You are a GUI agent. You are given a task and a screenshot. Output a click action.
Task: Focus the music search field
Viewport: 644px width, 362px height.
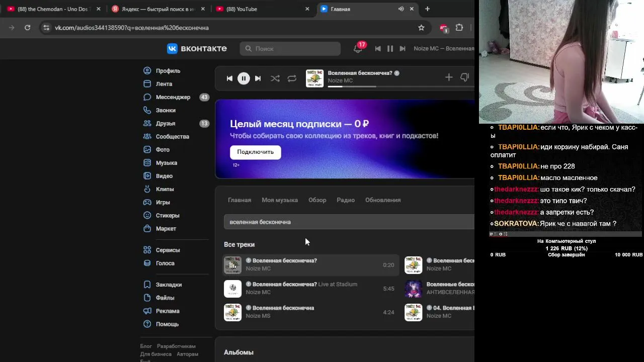349,222
